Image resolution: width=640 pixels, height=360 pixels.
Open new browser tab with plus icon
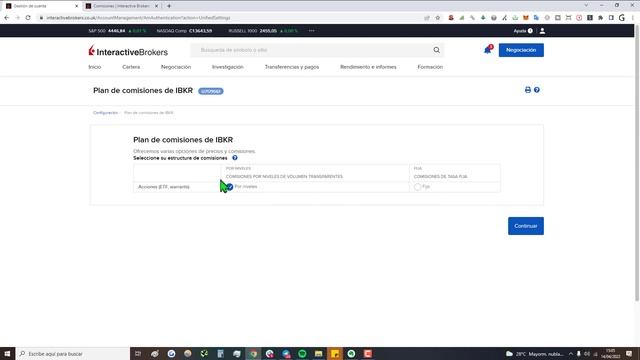(169, 6)
